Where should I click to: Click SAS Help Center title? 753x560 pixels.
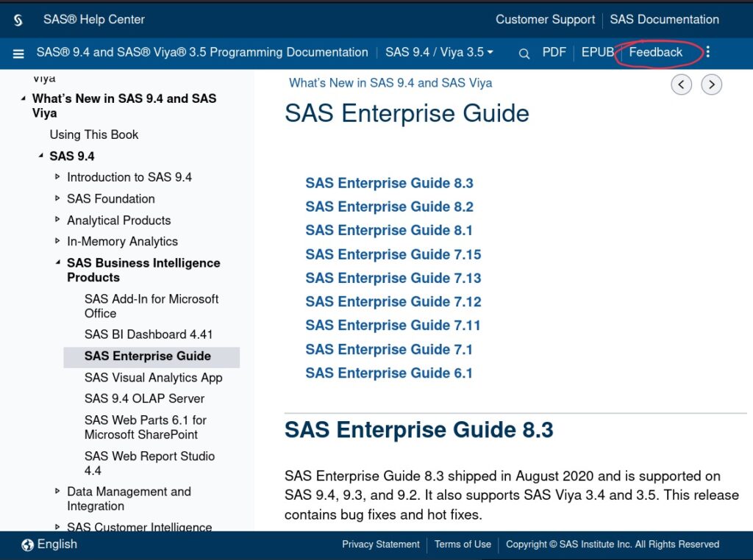(94, 19)
